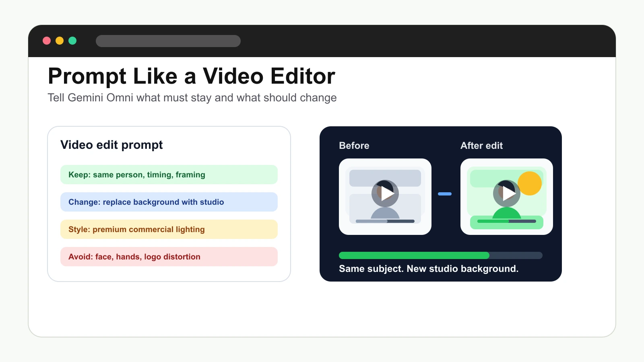644x362 pixels.
Task: Click the Before label
Action: pyautogui.click(x=354, y=146)
